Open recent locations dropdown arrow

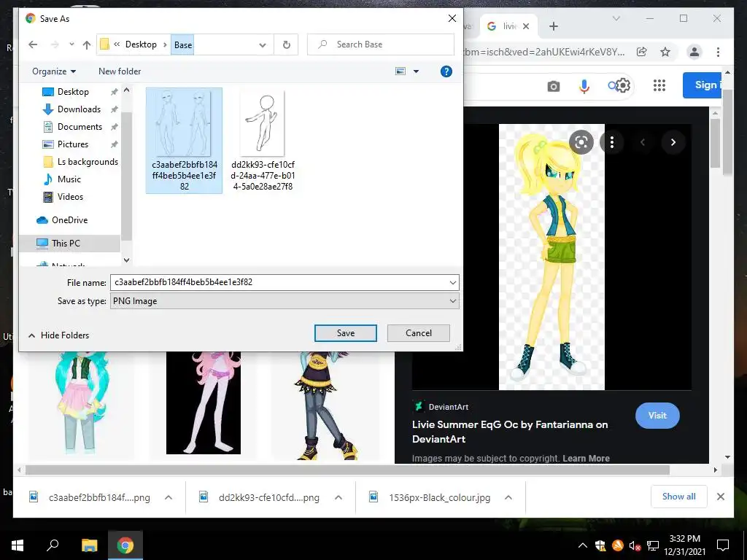[x=71, y=44]
